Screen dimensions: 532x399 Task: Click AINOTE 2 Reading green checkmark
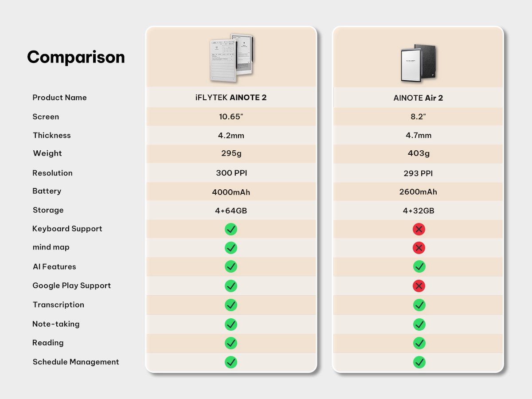(x=231, y=343)
